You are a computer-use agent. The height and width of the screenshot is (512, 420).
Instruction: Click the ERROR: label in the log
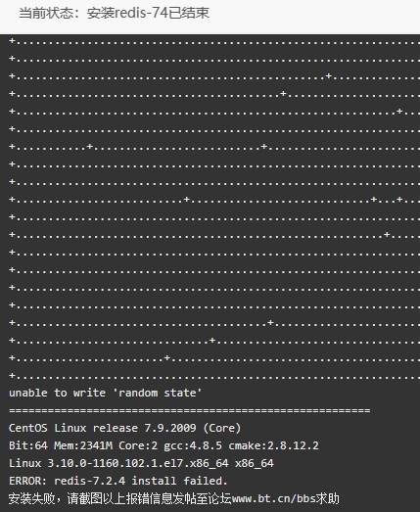[28, 481]
